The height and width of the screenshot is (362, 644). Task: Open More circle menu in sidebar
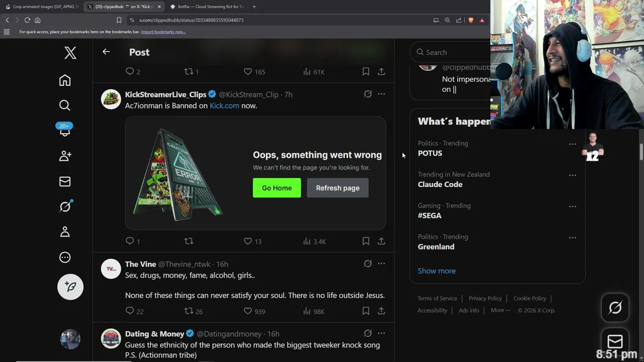65,257
